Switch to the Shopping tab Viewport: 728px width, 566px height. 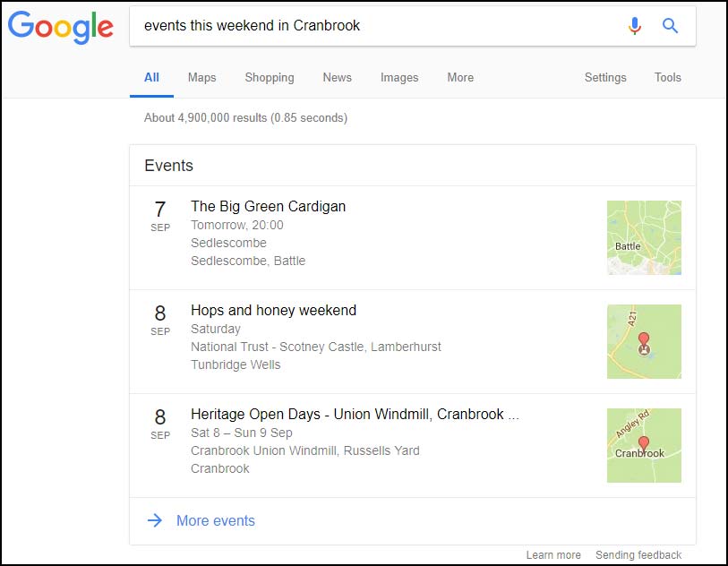pos(270,78)
